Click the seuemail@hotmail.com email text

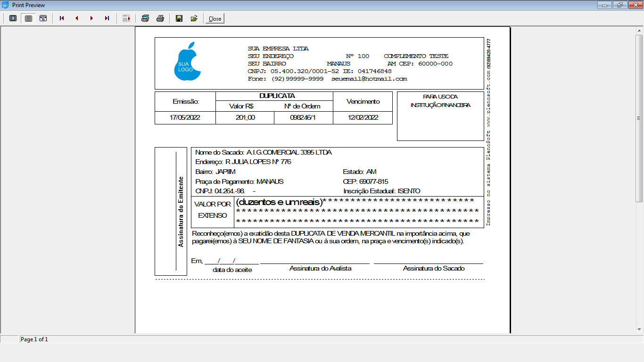pos(369,79)
